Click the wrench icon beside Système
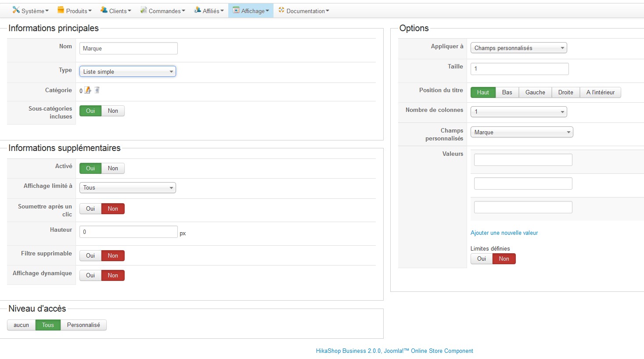 (x=16, y=10)
